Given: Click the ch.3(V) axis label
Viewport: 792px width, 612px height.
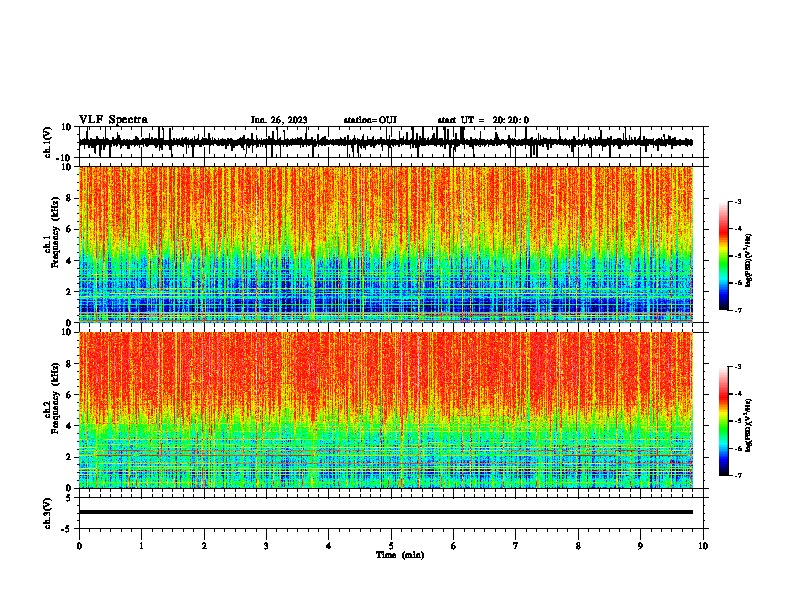Looking at the screenshot, I should 48,513.
